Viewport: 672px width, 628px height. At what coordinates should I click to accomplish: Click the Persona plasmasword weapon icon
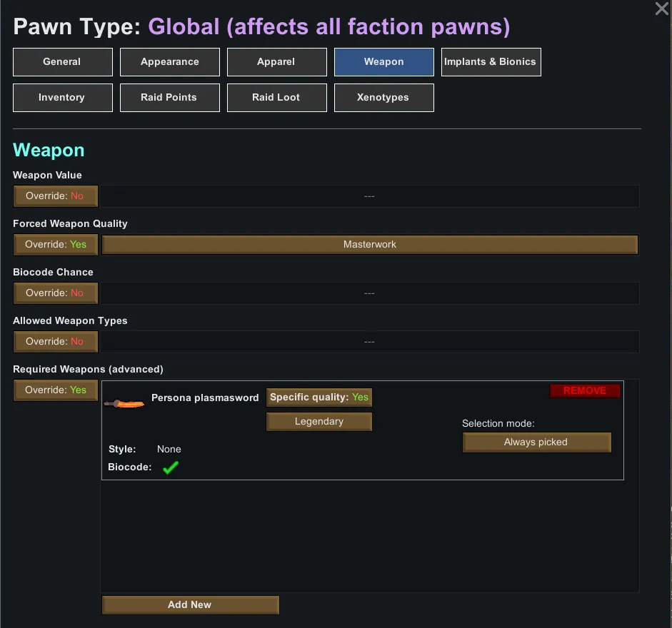[x=124, y=403]
